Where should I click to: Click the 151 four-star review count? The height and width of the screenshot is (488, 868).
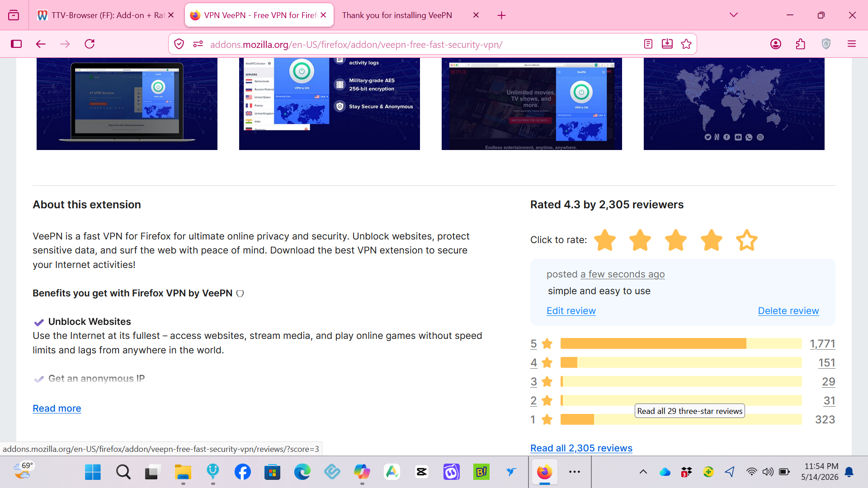826,363
